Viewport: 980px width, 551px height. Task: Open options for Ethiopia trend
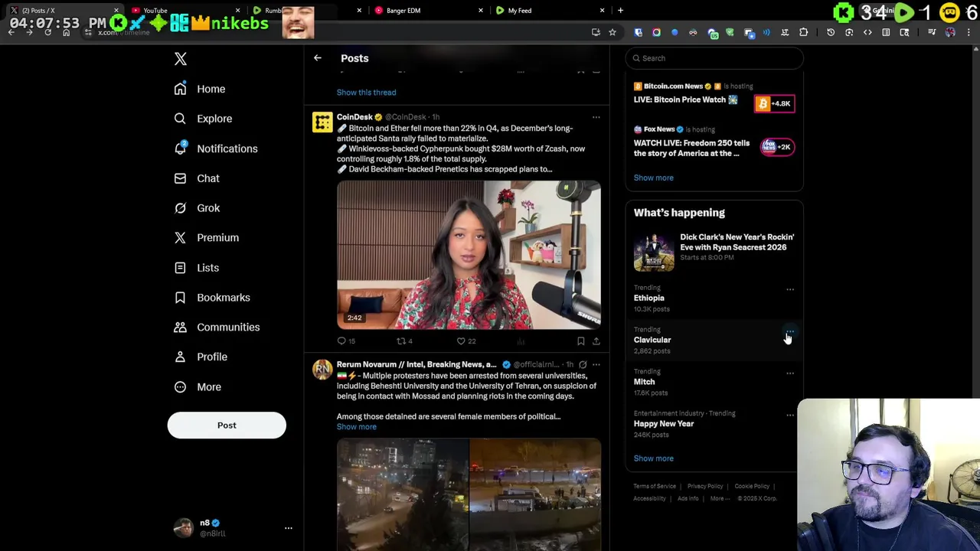click(x=790, y=290)
